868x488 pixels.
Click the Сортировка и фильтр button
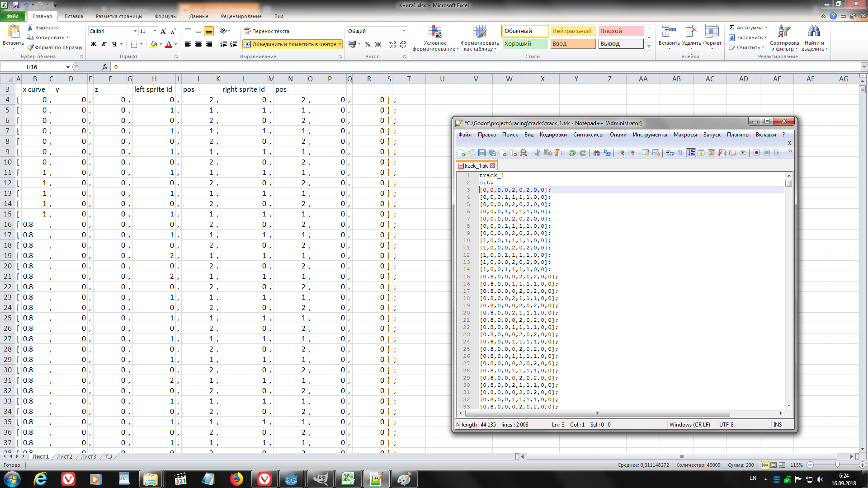(x=784, y=38)
